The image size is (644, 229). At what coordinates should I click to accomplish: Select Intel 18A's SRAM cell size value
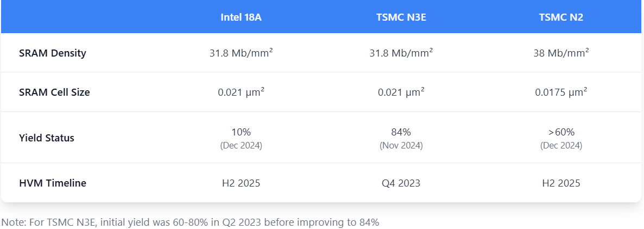(x=241, y=92)
